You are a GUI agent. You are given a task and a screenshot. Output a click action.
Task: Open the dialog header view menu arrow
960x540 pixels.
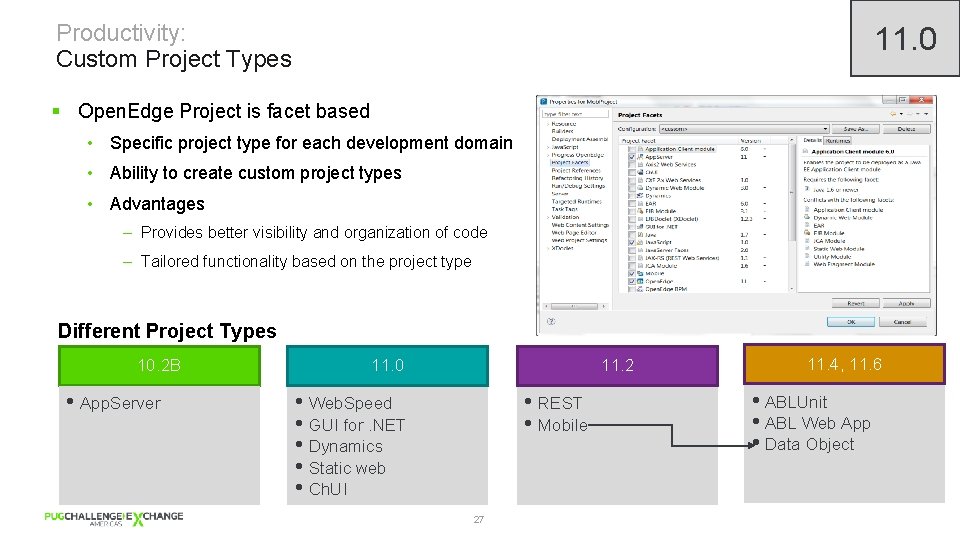click(926, 114)
